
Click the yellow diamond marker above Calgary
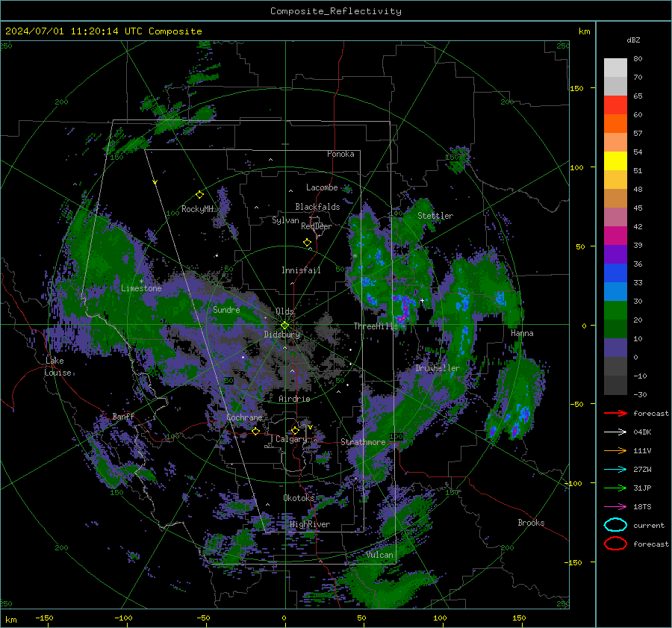(295, 430)
